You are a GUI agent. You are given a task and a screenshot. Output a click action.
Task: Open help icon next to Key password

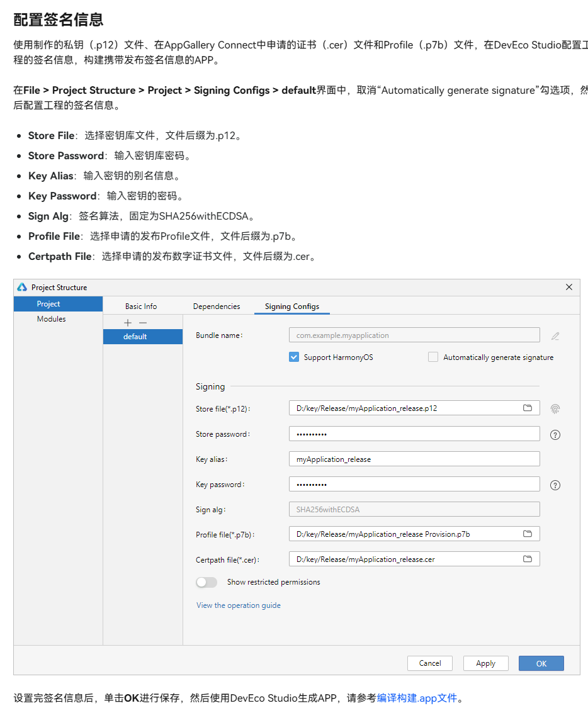coord(555,485)
